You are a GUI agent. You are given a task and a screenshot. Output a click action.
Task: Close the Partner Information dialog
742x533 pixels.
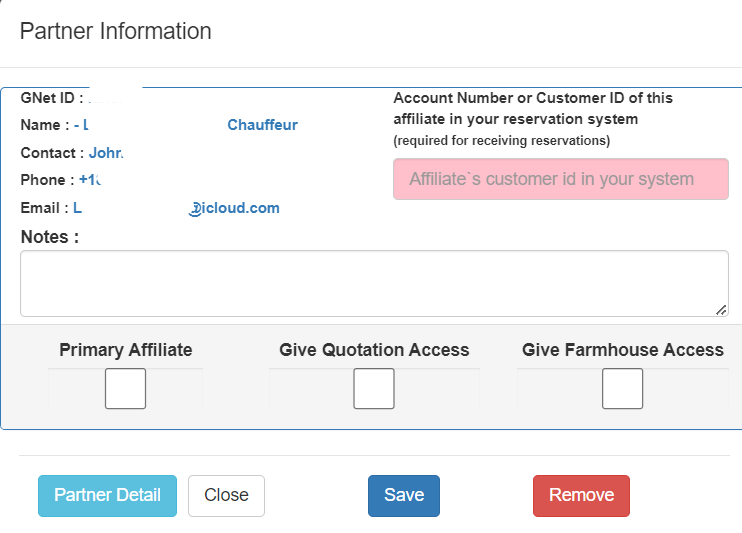[226, 495]
